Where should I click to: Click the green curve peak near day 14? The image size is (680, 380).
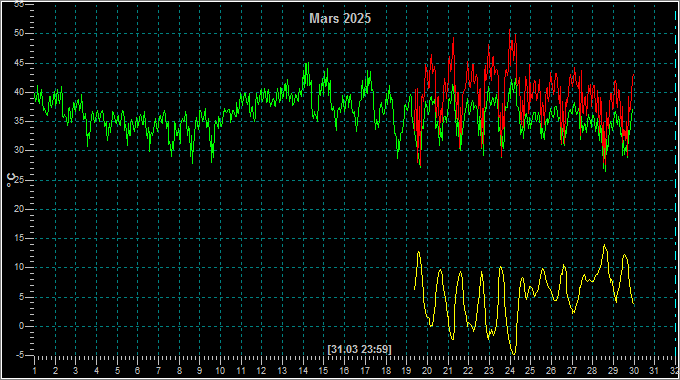(x=307, y=63)
